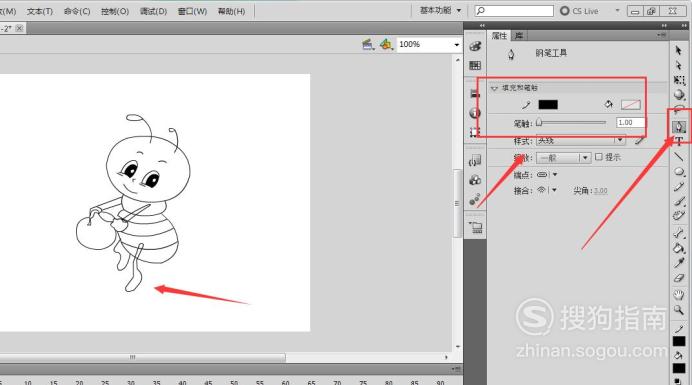Switch to the 属性 properties tab
Image resolution: width=692 pixels, height=385 pixels.
pyautogui.click(x=499, y=36)
